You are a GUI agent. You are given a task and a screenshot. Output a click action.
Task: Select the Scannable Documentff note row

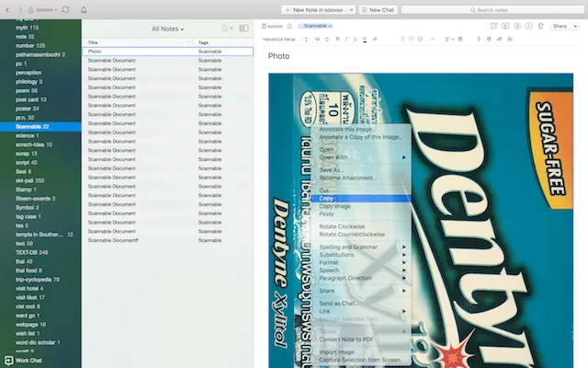click(x=167, y=240)
